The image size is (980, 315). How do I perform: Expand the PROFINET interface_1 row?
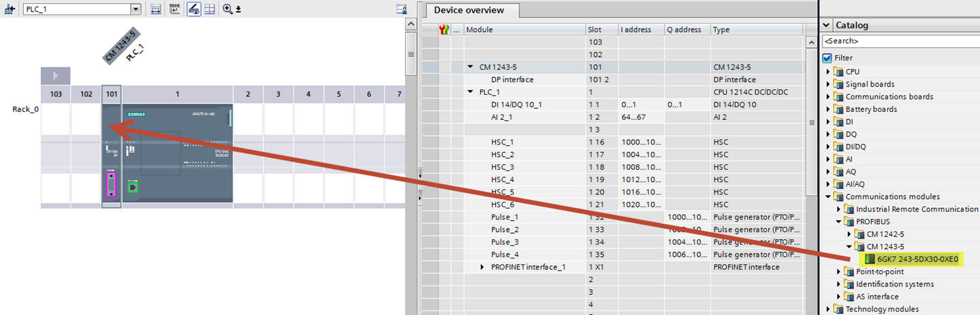(483, 267)
